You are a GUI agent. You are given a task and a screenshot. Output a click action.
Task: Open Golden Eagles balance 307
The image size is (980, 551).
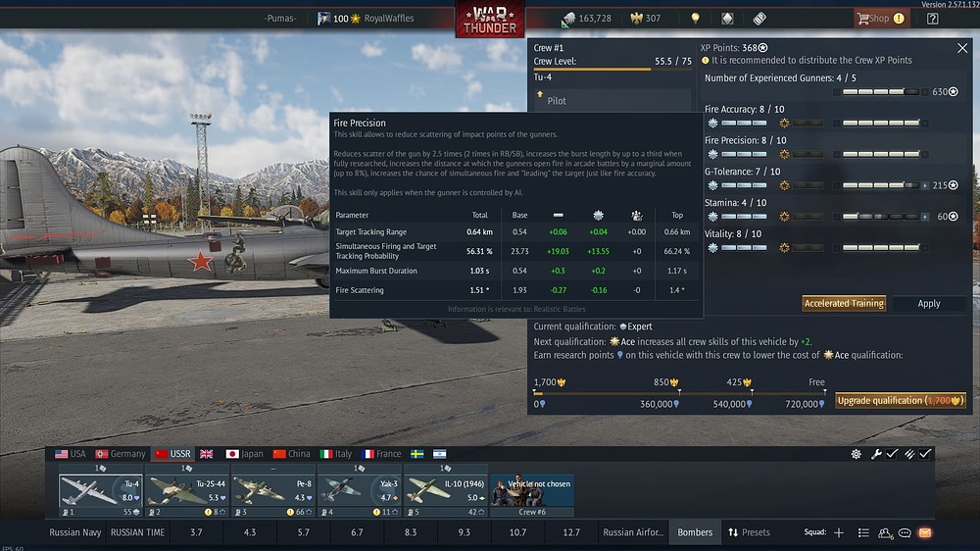(646, 18)
